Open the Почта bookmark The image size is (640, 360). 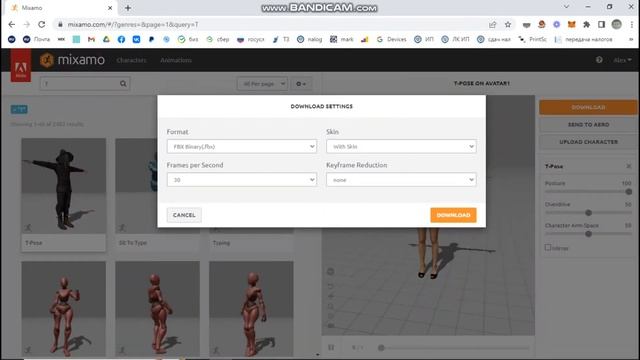[x=36, y=39]
